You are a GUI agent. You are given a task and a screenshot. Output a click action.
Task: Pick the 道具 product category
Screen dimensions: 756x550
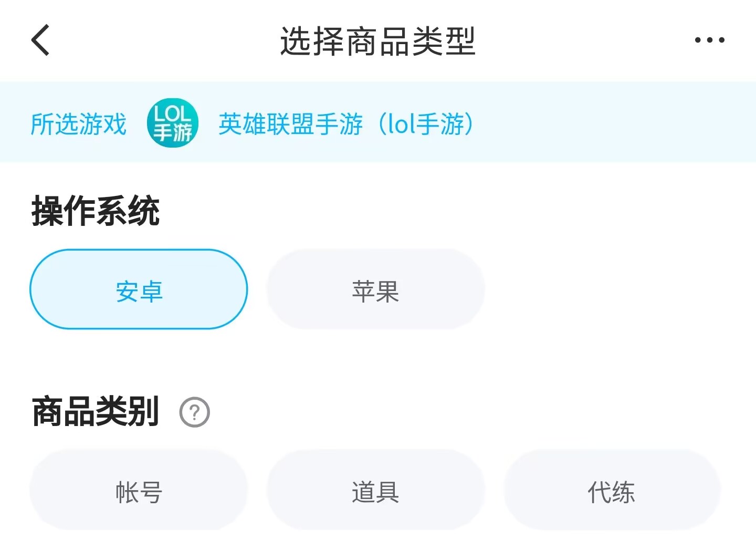pos(375,491)
